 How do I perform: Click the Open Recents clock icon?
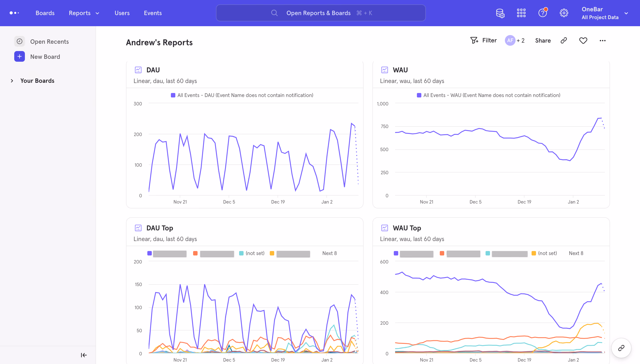tap(20, 42)
